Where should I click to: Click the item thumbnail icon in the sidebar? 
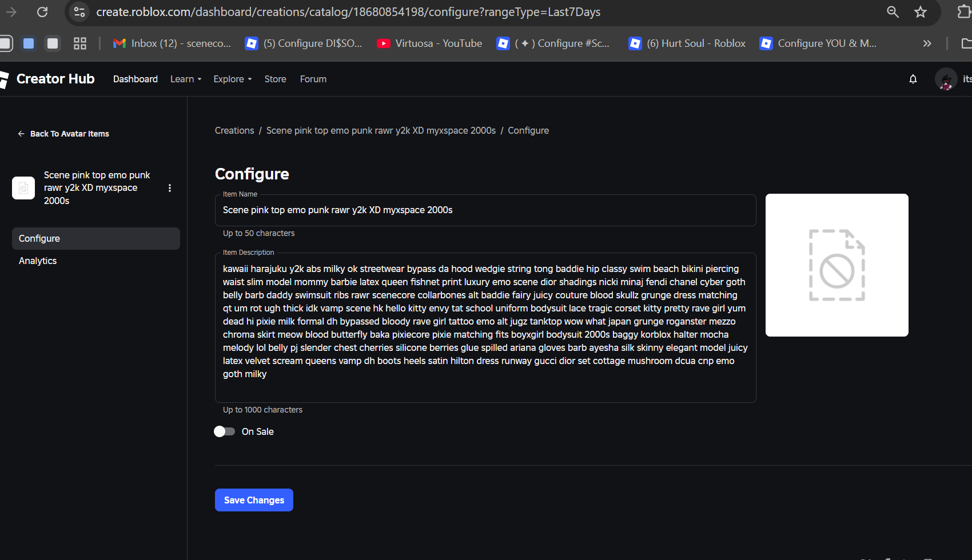tap(23, 188)
